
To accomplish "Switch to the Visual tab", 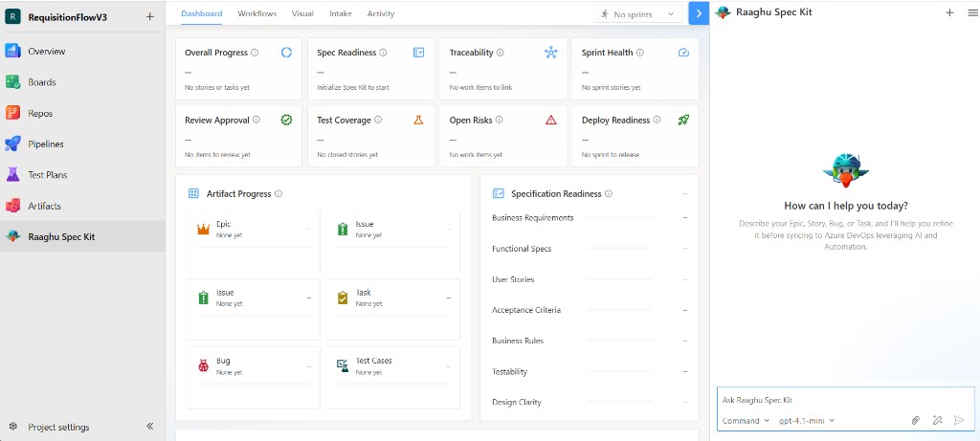I will (302, 13).
